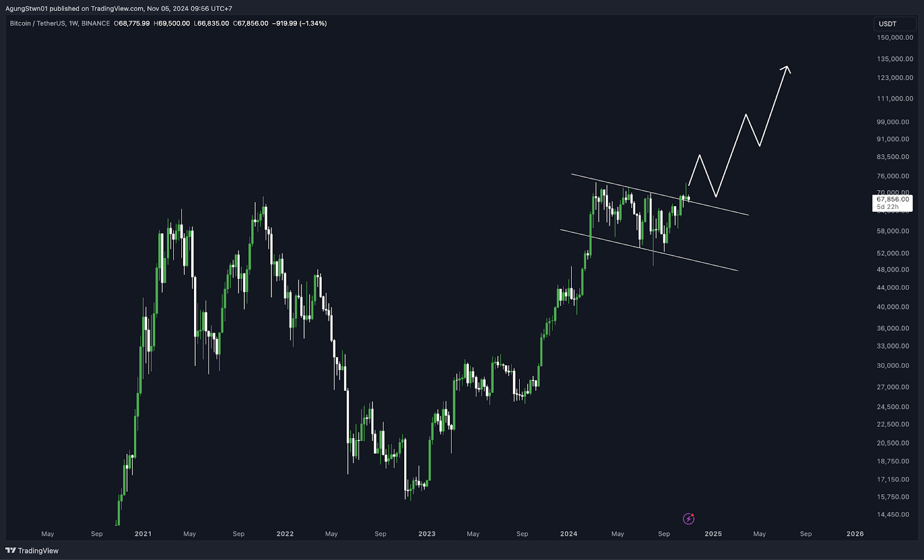Click the 15,750.00 price axis label
The width and height of the screenshot is (924, 560).
893,497
